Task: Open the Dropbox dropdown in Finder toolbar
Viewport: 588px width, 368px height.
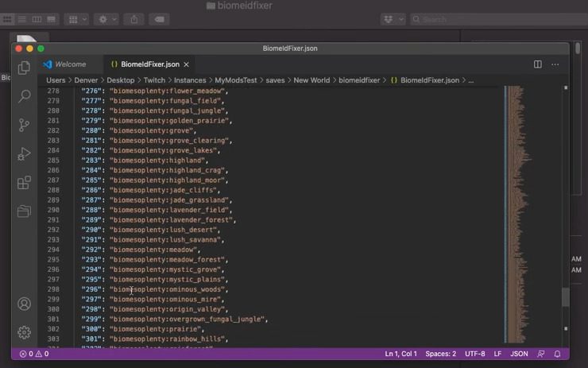Action: click(393, 19)
